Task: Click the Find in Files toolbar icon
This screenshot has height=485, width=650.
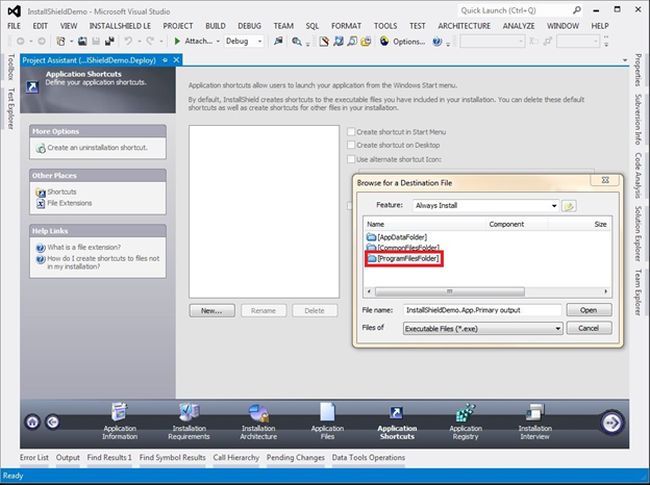Action: click(x=296, y=41)
